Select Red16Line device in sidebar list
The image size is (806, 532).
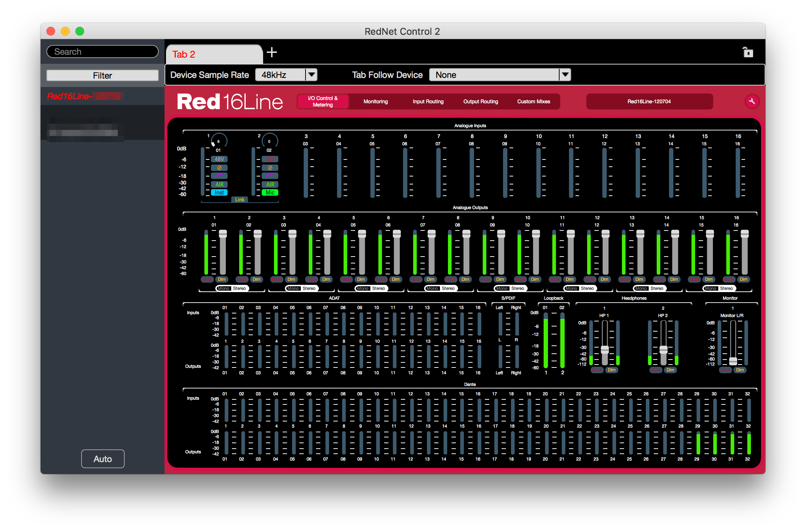click(x=103, y=96)
